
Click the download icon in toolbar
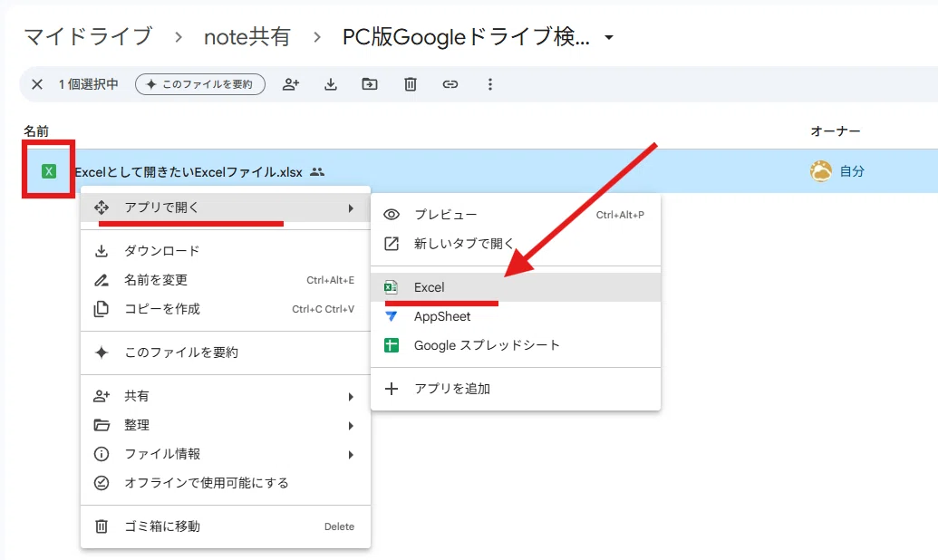coord(330,84)
